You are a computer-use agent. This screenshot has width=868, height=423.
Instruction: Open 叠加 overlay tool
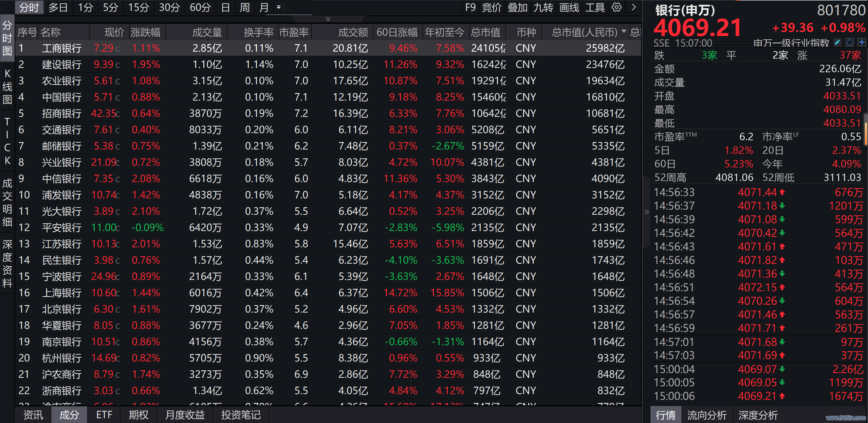coord(517,7)
